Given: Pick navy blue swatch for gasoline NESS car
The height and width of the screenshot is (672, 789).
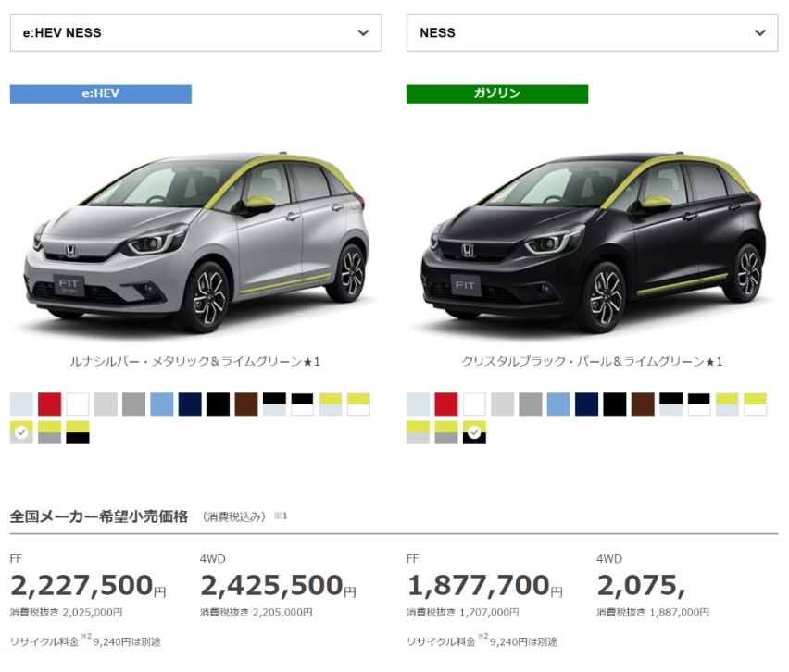Looking at the screenshot, I should (587, 404).
